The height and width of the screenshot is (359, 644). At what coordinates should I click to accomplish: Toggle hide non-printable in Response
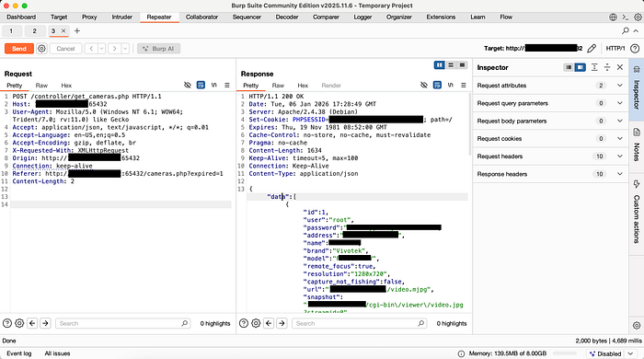[424, 85]
